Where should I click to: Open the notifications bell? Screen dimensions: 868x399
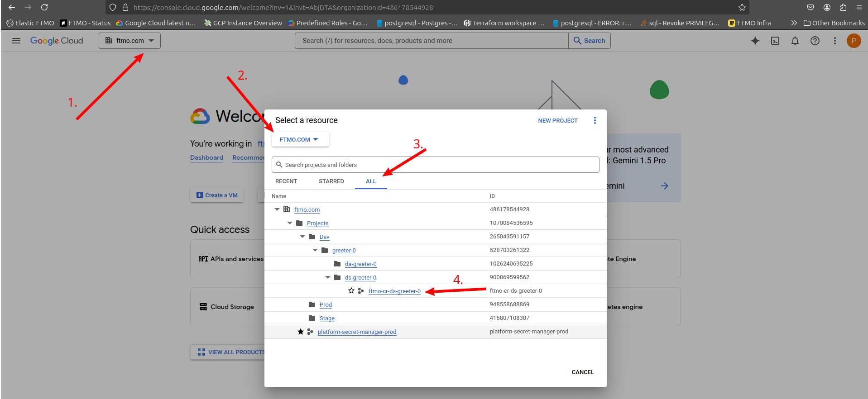pyautogui.click(x=795, y=41)
